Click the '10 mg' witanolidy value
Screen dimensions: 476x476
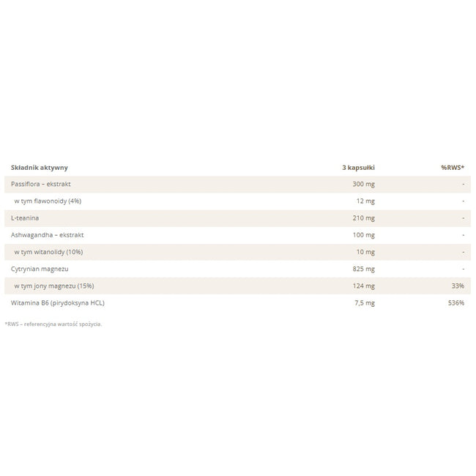(x=365, y=252)
